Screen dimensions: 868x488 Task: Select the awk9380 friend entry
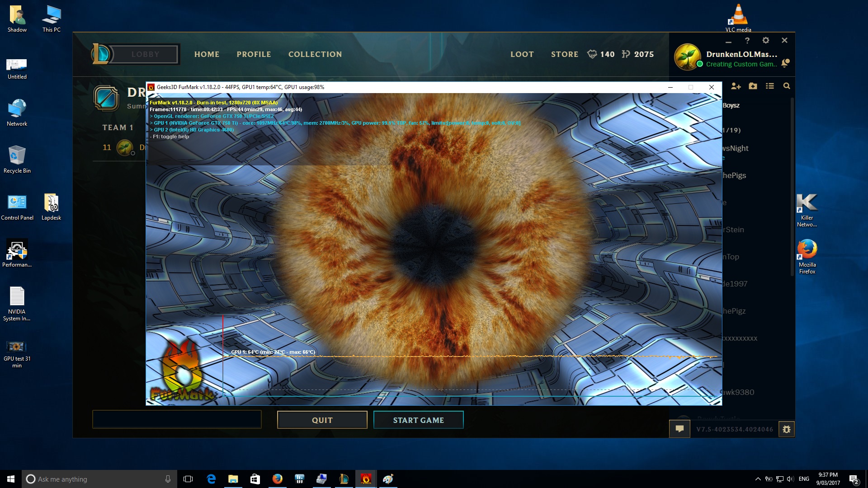738,392
